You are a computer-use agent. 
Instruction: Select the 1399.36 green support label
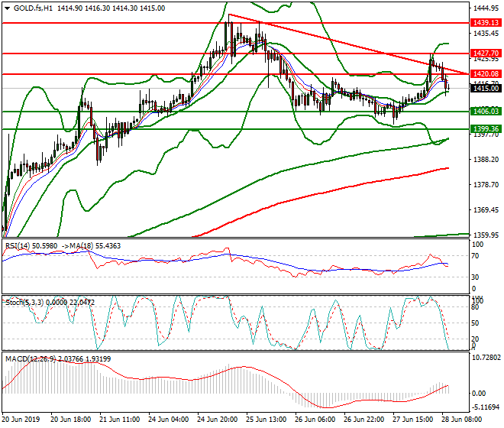[x=486, y=129]
